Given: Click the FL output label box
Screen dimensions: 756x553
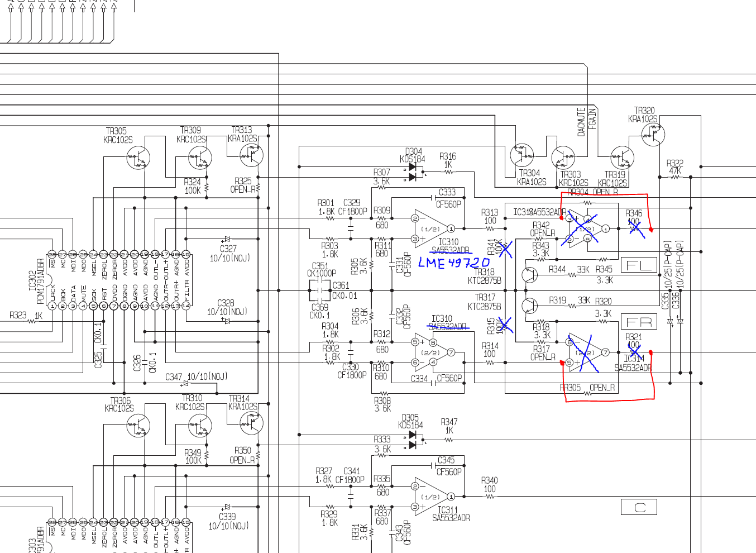Looking at the screenshot, I should (x=639, y=265).
